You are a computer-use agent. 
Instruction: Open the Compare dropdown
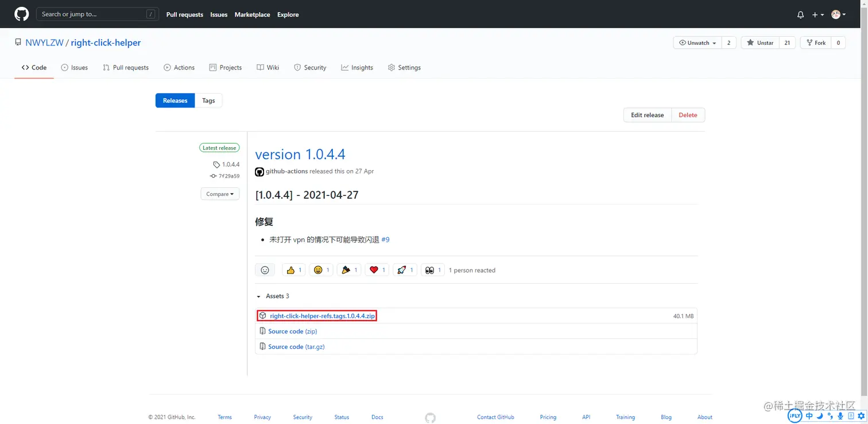(x=220, y=194)
